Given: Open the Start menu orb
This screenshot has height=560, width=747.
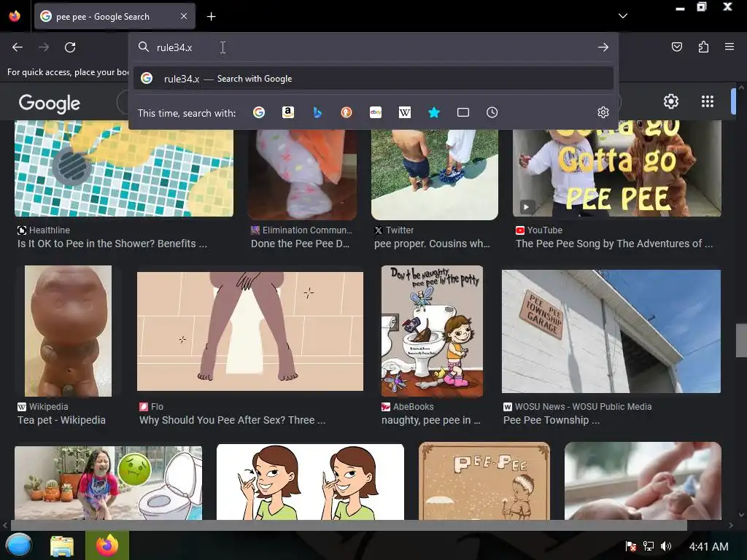Looking at the screenshot, I should pyautogui.click(x=18, y=545).
